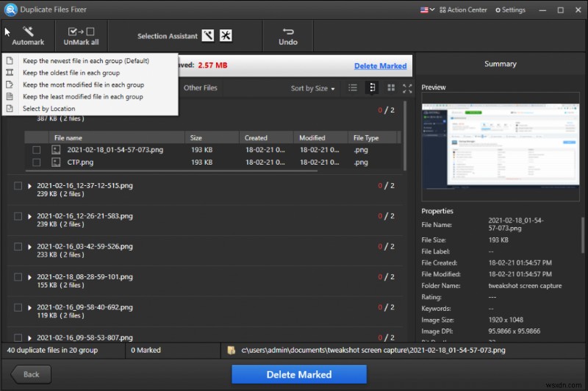This screenshot has width=588, height=391.
Task: Check the 2021-02-18_08-28-59-101.png group checkbox
Action: click(x=18, y=277)
